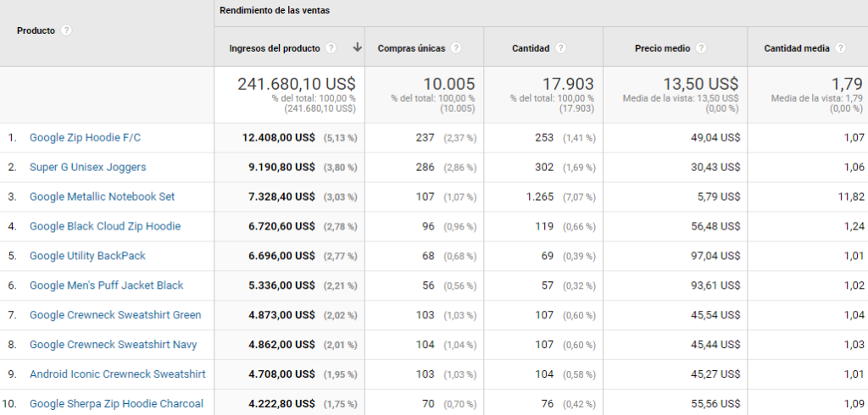
Task: Sort by Cantidad media column
Action: click(797, 48)
